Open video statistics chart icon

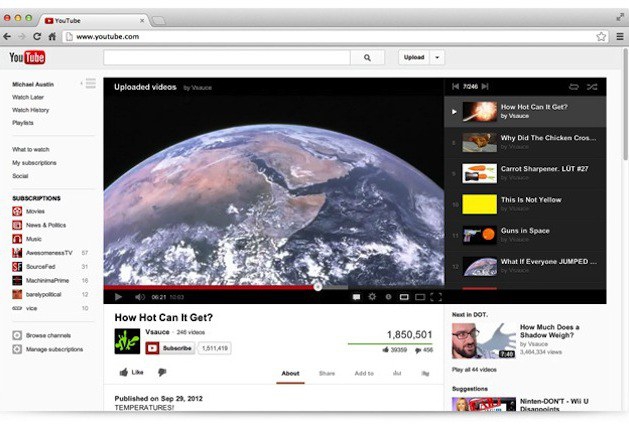tap(397, 373)
